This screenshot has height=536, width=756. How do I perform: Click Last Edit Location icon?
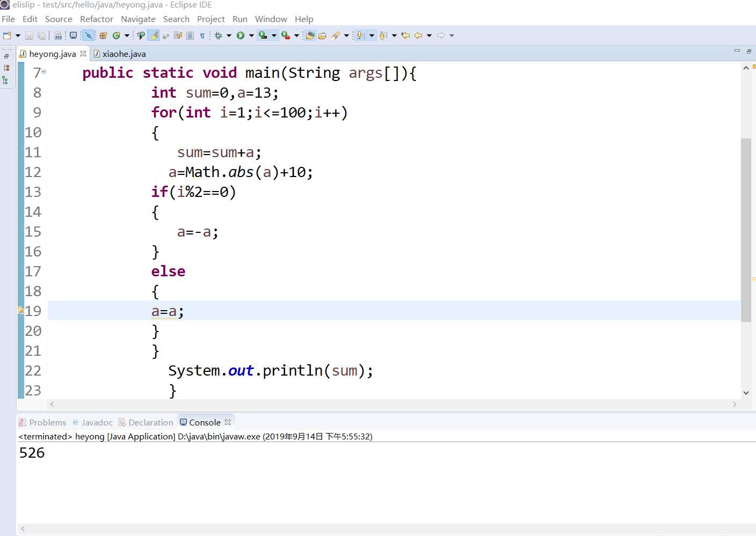click(x=405, y=35)
